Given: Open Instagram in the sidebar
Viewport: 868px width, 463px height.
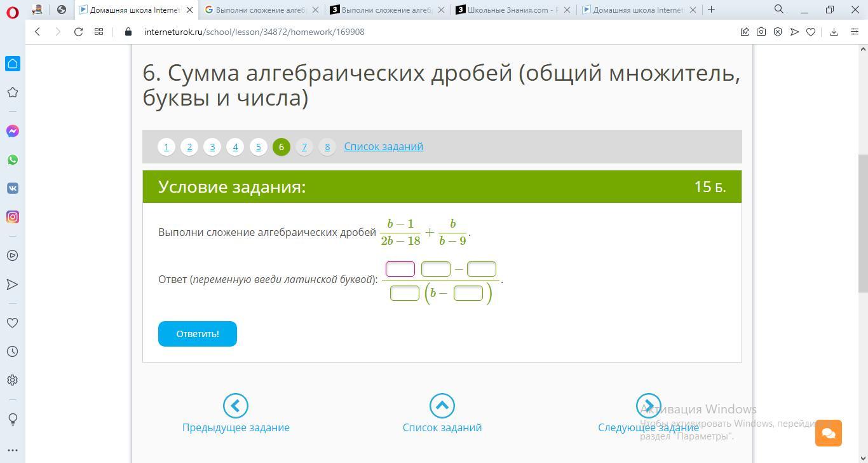Looking at the screenshot, I should [x=13, y=217].
